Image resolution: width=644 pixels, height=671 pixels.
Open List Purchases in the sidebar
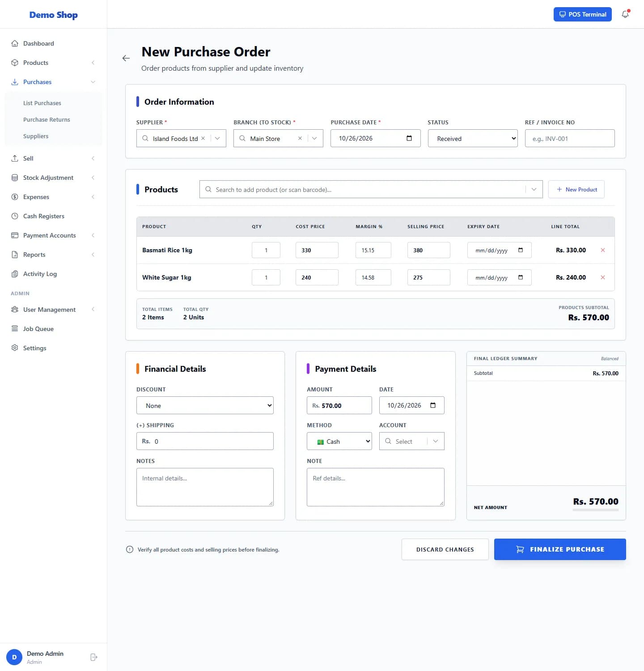[42, 103]
